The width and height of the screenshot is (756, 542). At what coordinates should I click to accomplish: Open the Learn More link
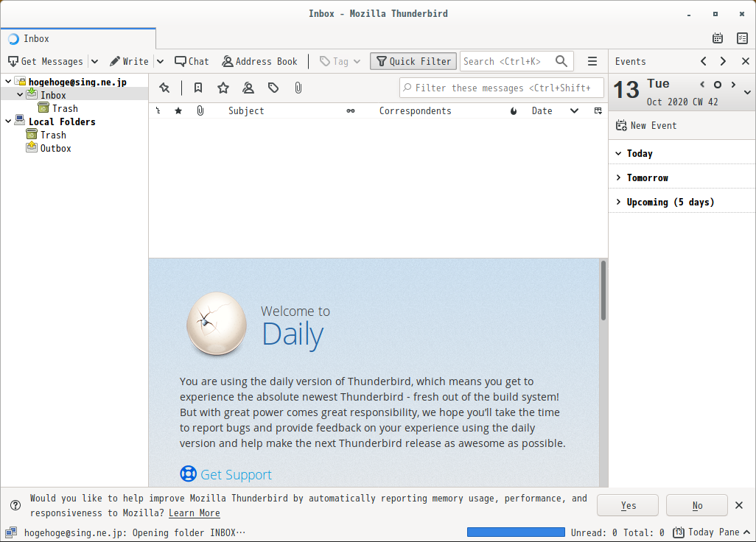tap(195, 513)
